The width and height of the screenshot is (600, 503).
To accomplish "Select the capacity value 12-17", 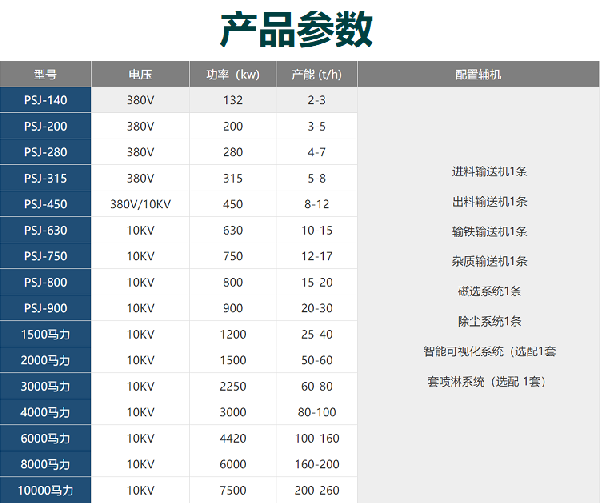I will (x=316, y=256).
